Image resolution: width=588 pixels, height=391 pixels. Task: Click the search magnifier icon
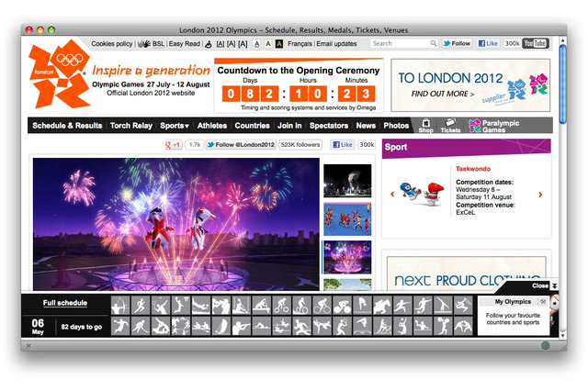point(433,43)
